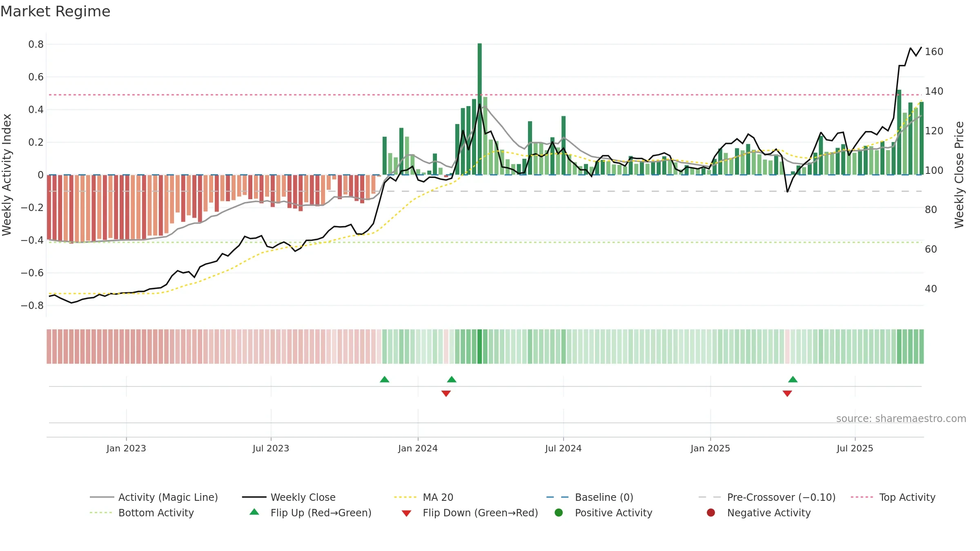Click the 0.8 activity axis value
The width and height of the screenshot is (980, 551).
tap(36, 44)
